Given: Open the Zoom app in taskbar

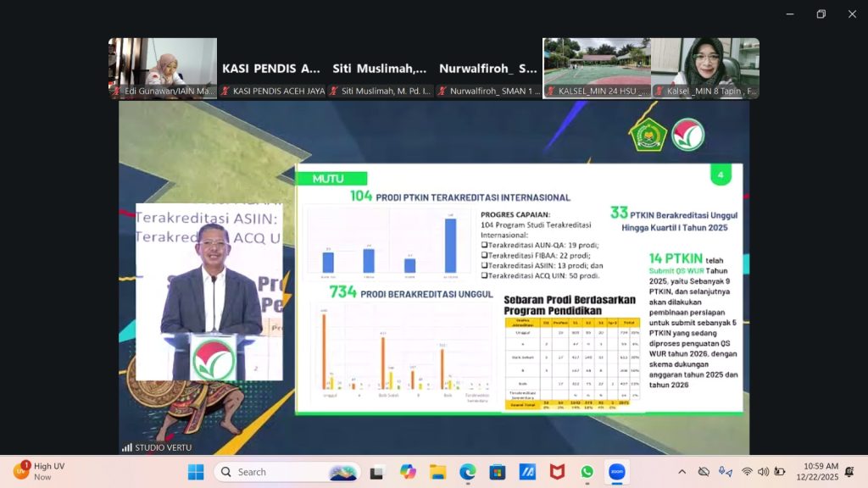Looking at the screenshot, I should pyautogui.click(x=617, y=472).
